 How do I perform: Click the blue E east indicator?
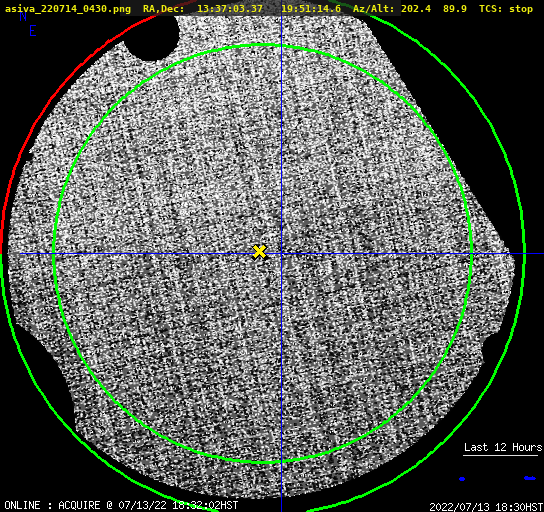pos(33,31)
